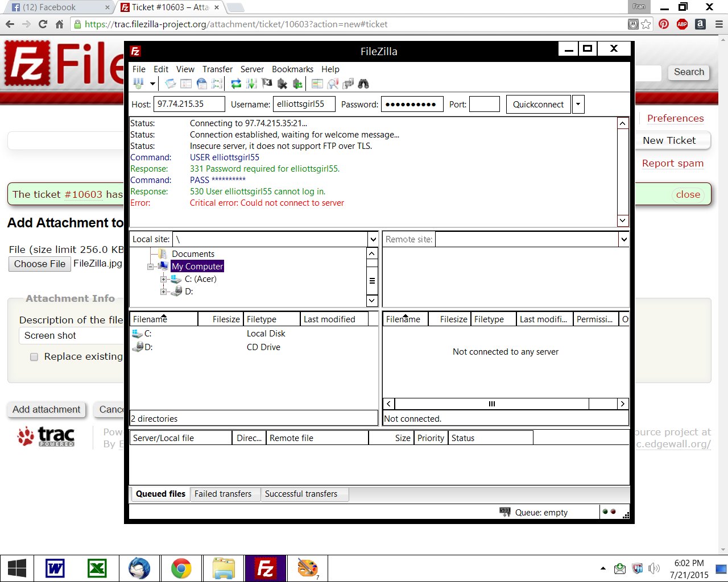Open directory listing filters icon

point(317,84)
